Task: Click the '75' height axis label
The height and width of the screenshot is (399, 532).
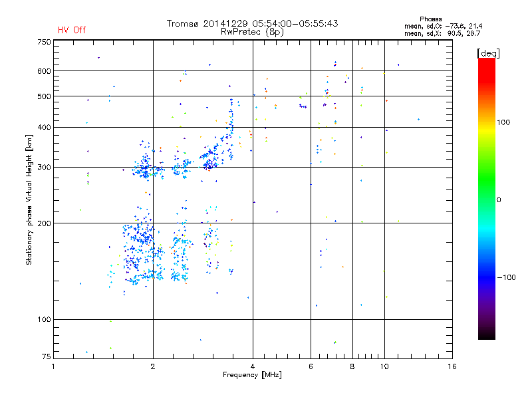Action: [47, 356]
